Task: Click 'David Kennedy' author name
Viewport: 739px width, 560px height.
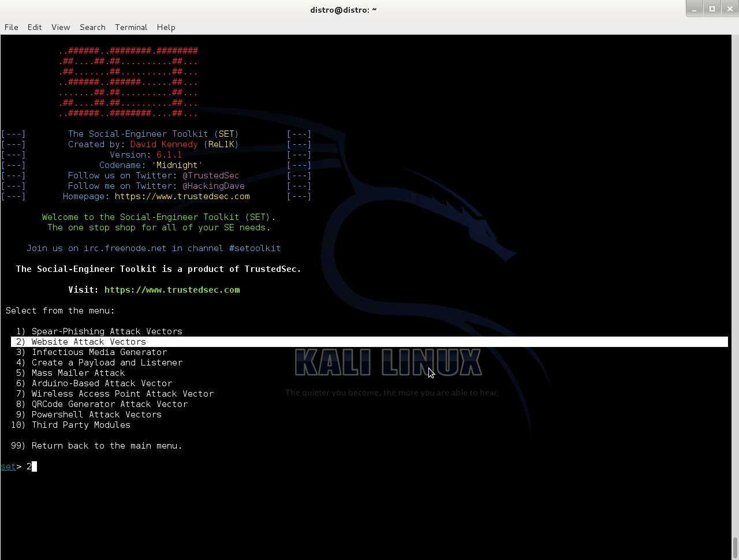Action: coord(164,144)
